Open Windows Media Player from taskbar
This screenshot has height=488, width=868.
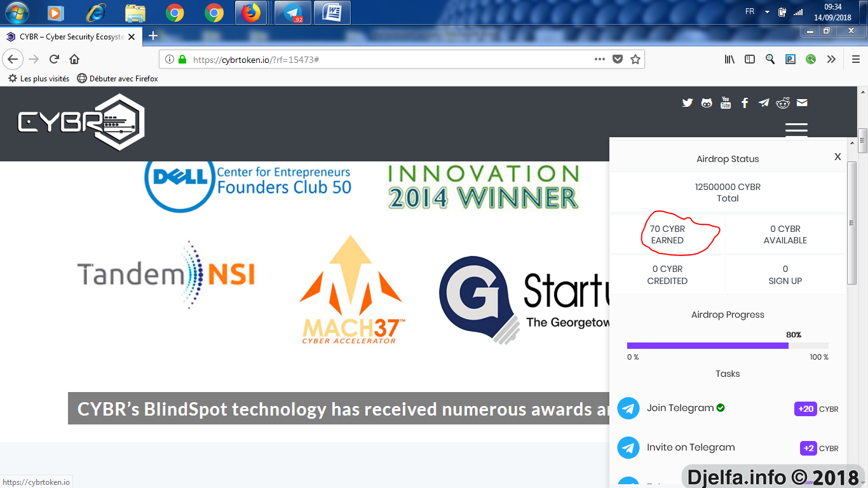[56, 12]
